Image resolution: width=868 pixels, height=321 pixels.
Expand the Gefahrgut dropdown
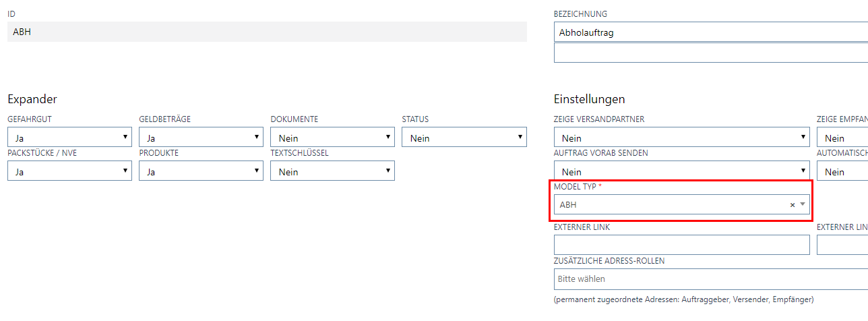point(69,138)
